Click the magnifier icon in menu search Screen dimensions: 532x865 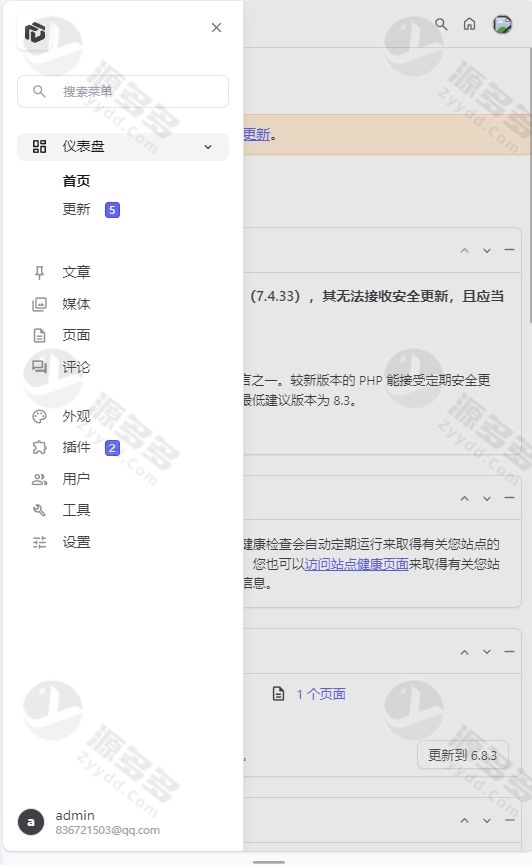(x=39, y=91)
